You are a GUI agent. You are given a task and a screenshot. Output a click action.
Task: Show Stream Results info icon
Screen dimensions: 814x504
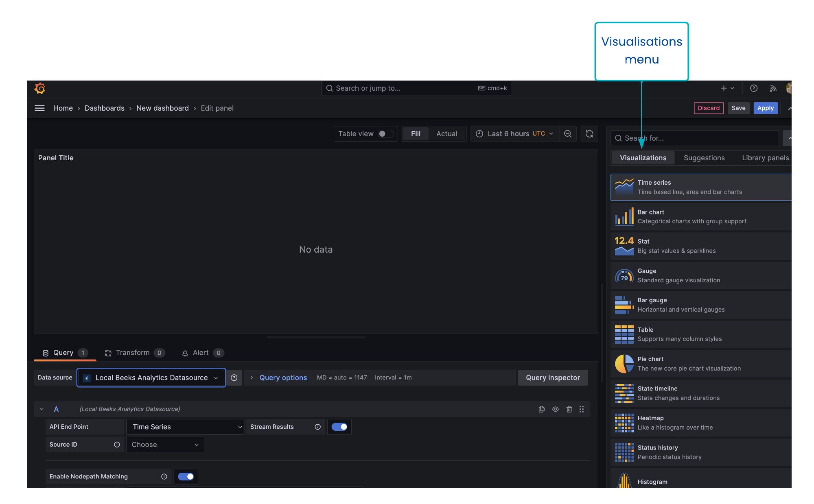tap(318, 427)
